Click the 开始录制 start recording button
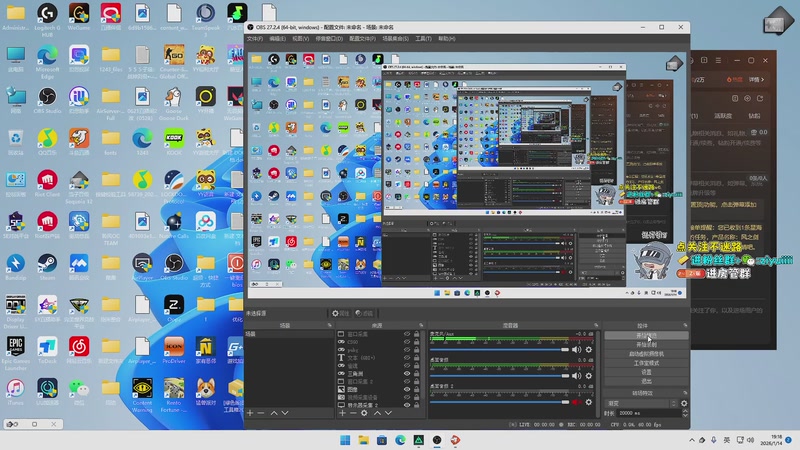 click(x=646, y=344)
